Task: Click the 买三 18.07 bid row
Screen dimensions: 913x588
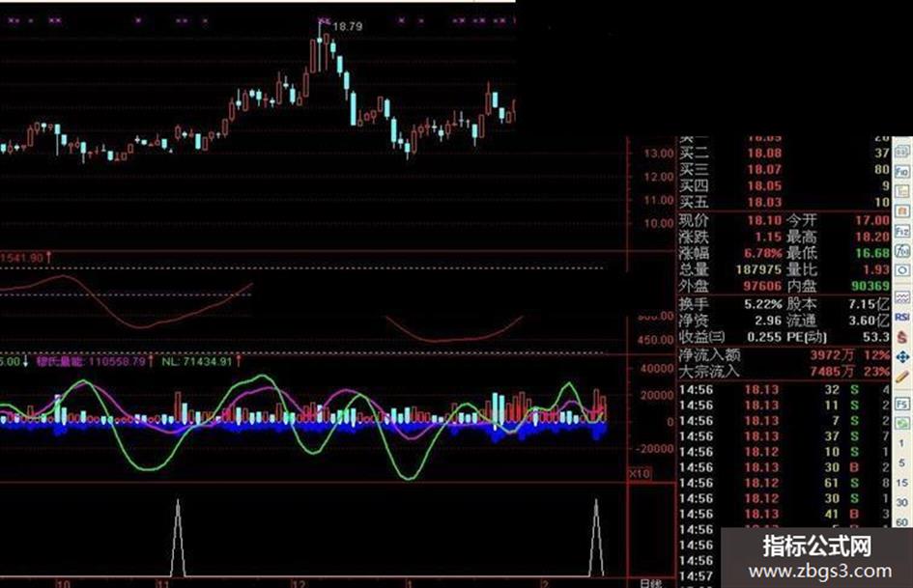Action: (x=785, y=169)
